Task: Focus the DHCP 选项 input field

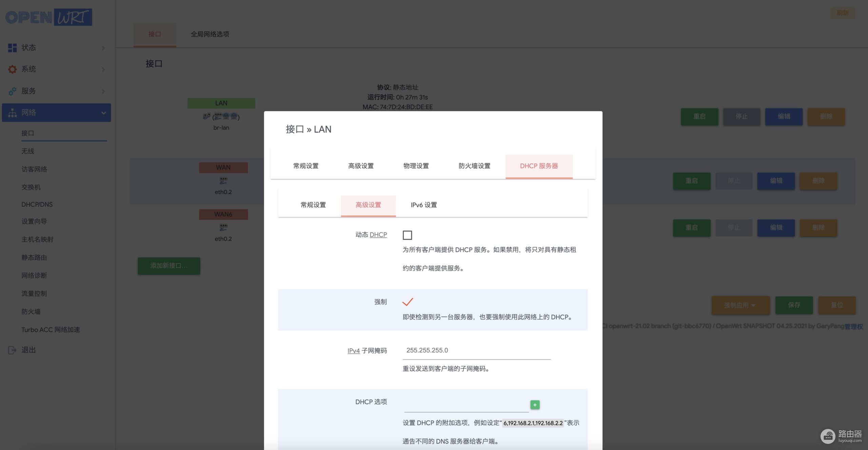Action: (x=466, y=405)
